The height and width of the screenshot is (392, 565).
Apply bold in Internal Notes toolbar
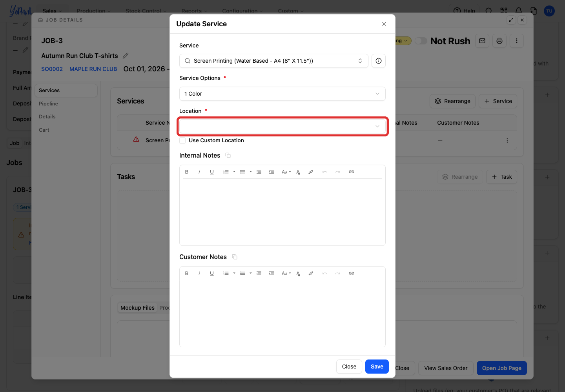click(187, 172)
